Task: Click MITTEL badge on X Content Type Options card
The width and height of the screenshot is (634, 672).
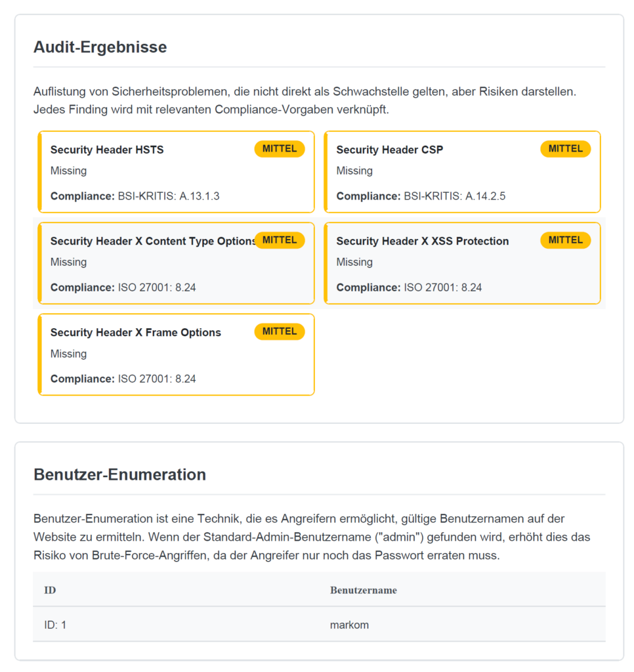Action: pos(279,240)
